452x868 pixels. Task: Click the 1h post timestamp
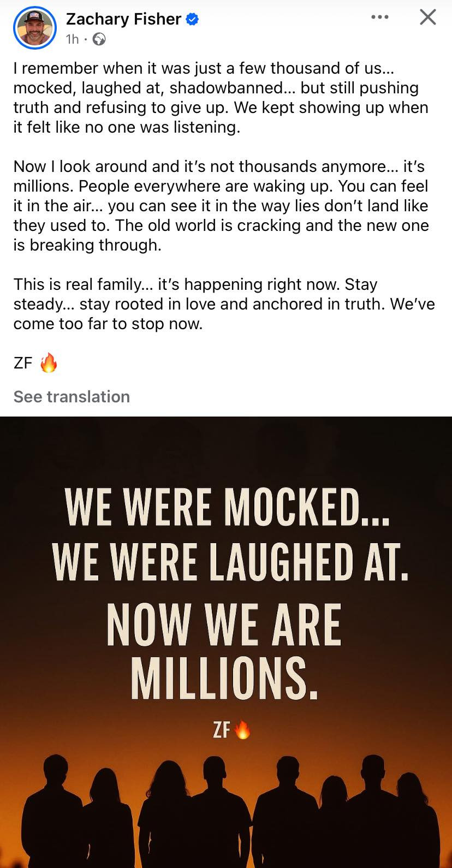click(x=72, y=39)
